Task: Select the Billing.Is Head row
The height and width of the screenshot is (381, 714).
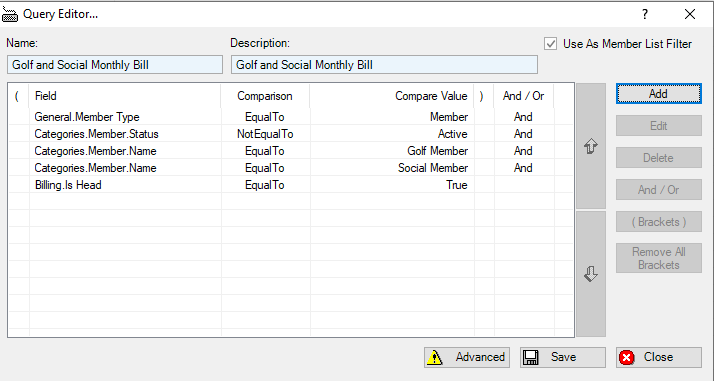Action: [291, 185]
